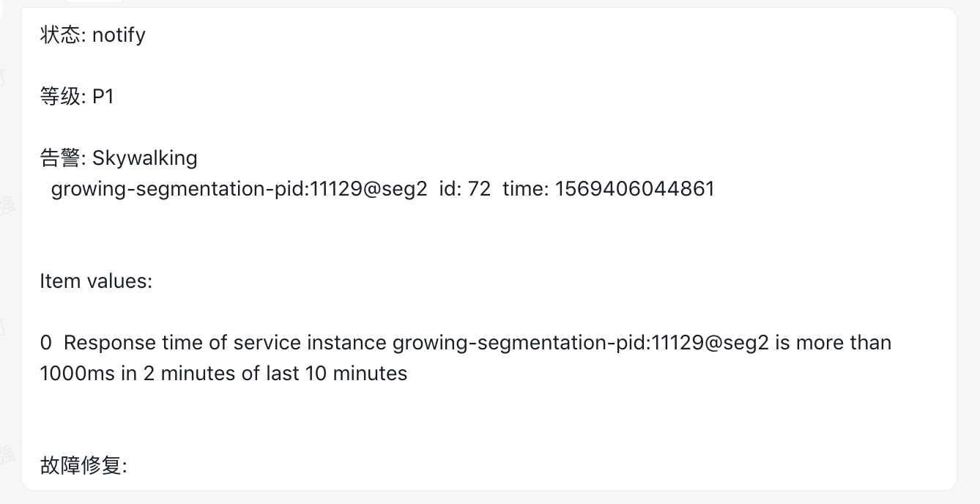Click the words is more than

click(x=834, y=343)
